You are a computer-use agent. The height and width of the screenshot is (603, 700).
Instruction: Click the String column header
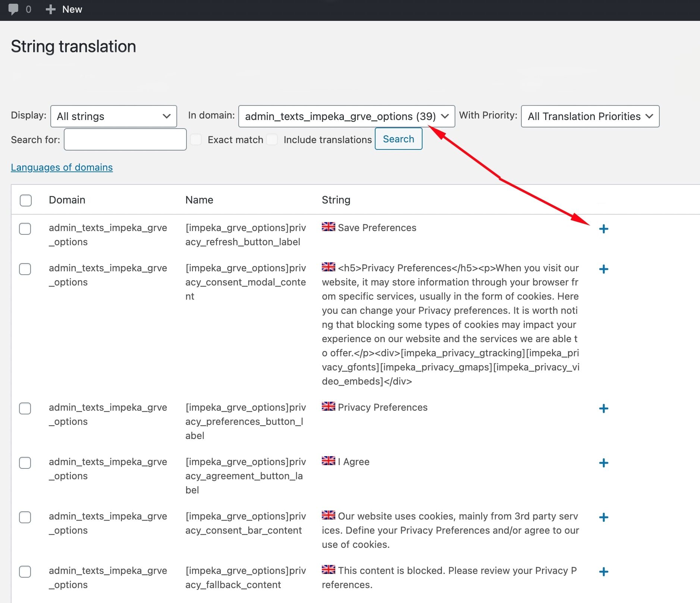point(336,200)
